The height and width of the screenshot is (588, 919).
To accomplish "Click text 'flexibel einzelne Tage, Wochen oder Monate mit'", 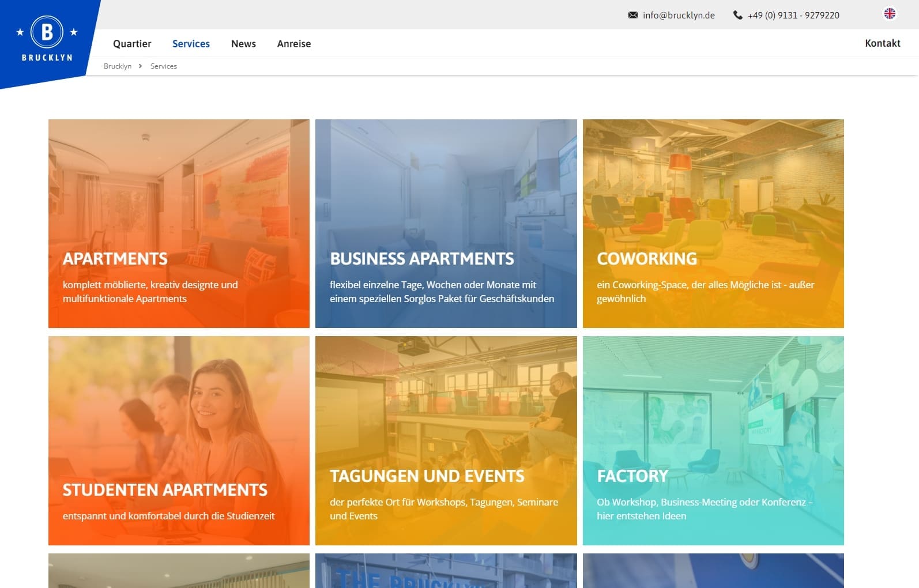I will click(433, 285).
